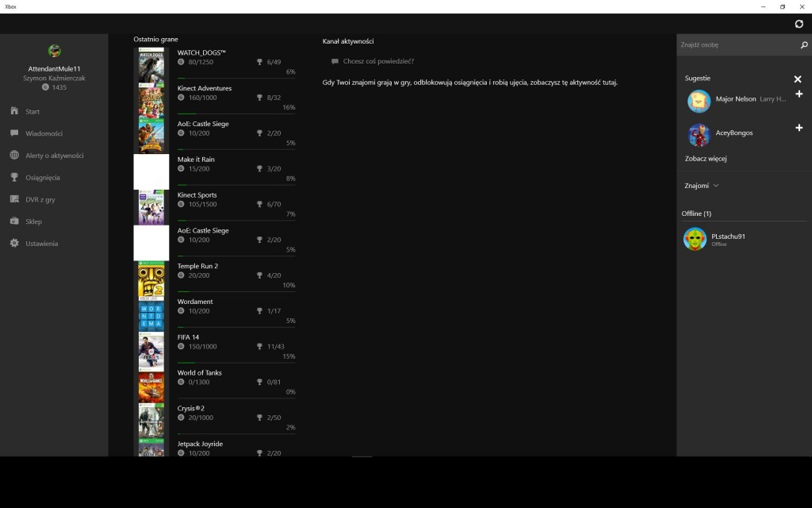Image resolution: width=812 pixels, height=508 pixels.
Task: Click AceyBongos avatar picture
Action: (x=699, y=135)
